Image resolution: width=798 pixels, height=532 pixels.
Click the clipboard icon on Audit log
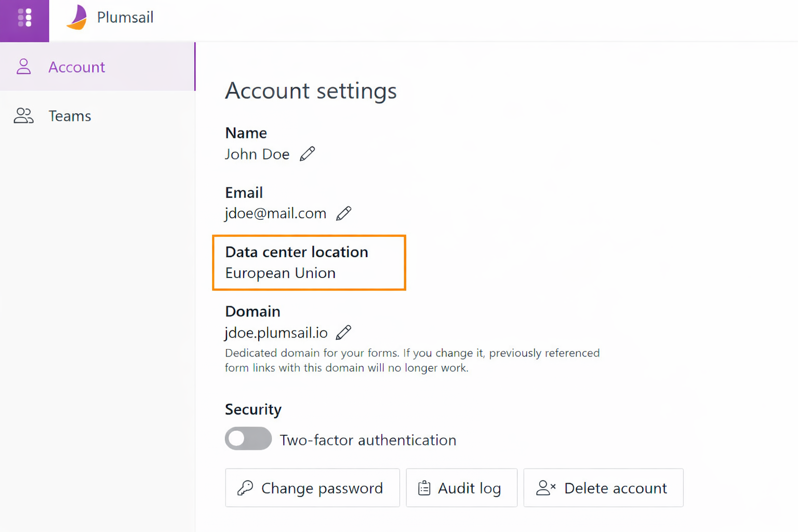tap(424, 488)
